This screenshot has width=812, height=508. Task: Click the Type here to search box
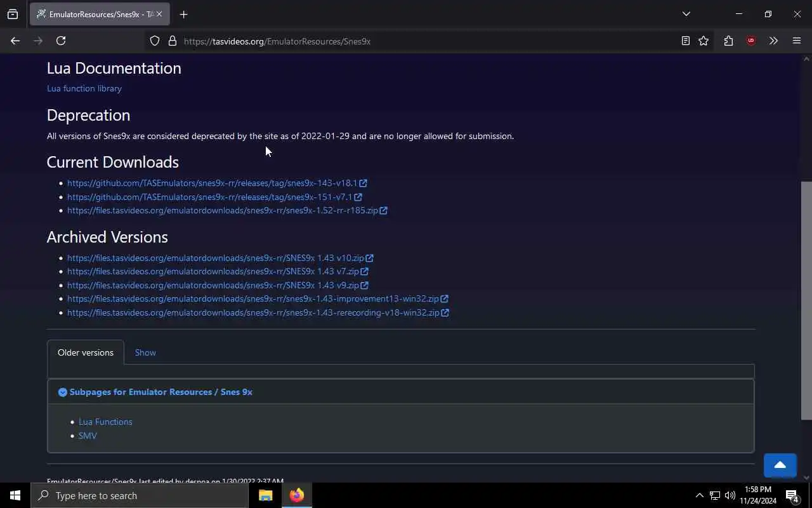pyautogui.click(x=140, y=495)
